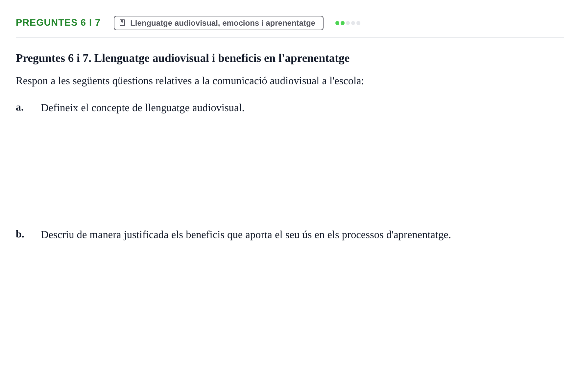Open the 'Llenguatge audiovisual, emocions i aprenentatge' tag
Image resolution: width=580 pixels, height=392 pixels.
pos(219,23)
